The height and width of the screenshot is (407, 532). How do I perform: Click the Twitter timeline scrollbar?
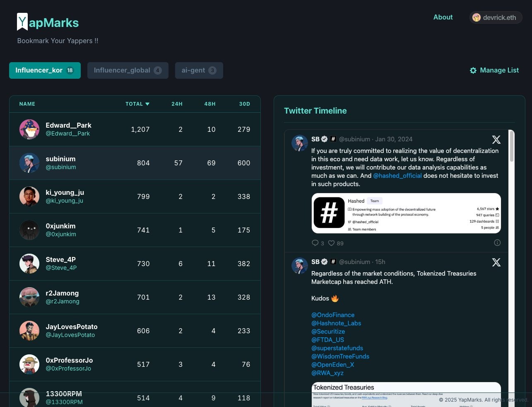click(x=512, y=147)
